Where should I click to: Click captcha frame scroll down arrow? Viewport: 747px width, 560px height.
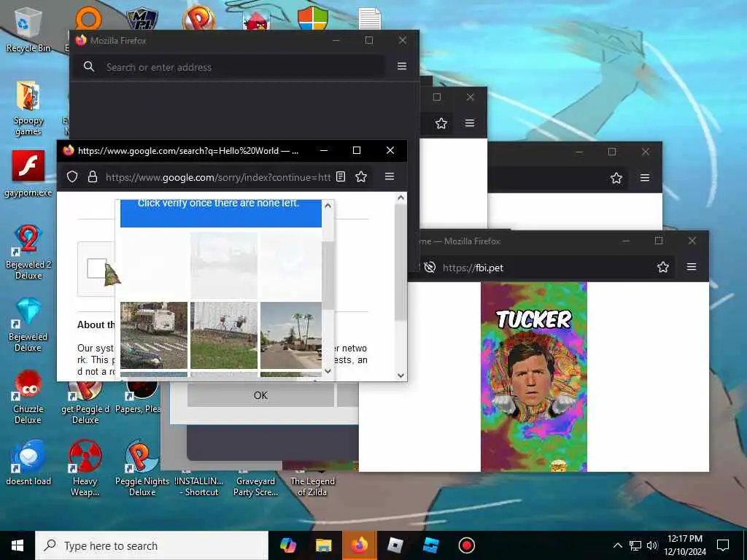[x=328, y=371]
